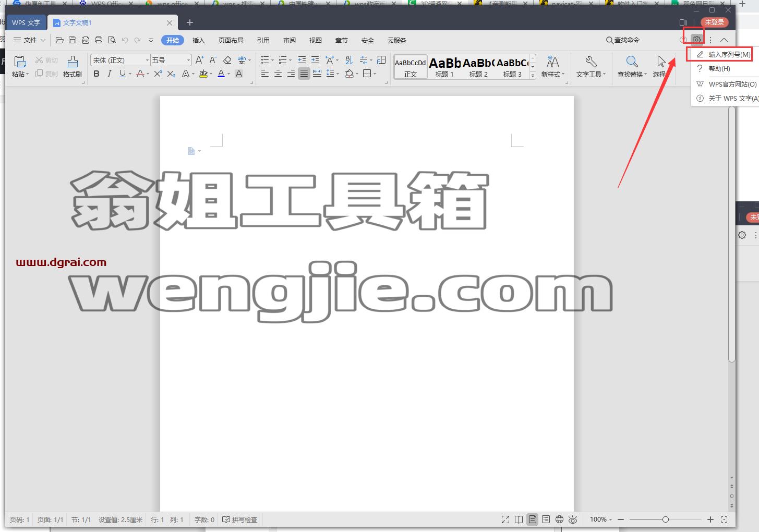Switch to the 引用 tab
This screenshot has height=532, width=759.
pos(263,40)
